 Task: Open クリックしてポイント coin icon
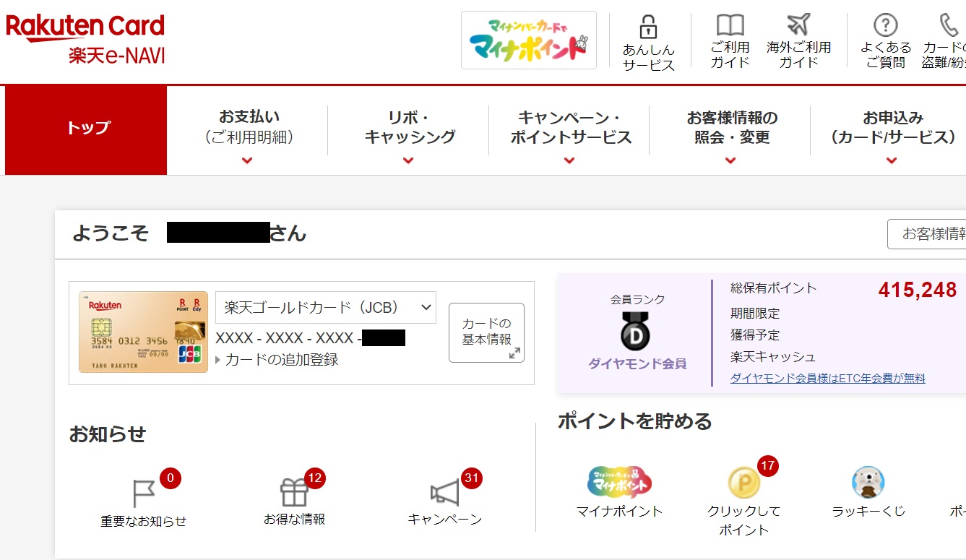[x=743, y=483]
